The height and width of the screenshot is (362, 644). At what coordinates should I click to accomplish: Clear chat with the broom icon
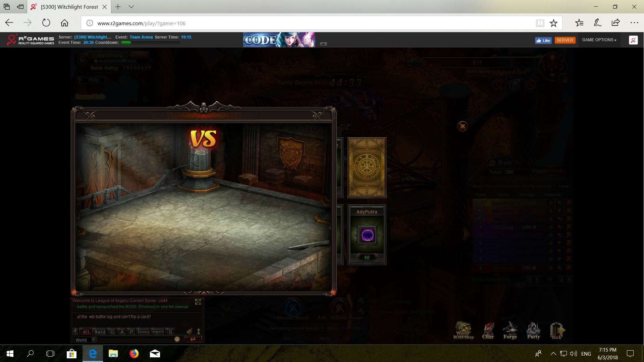pos(190,331)
